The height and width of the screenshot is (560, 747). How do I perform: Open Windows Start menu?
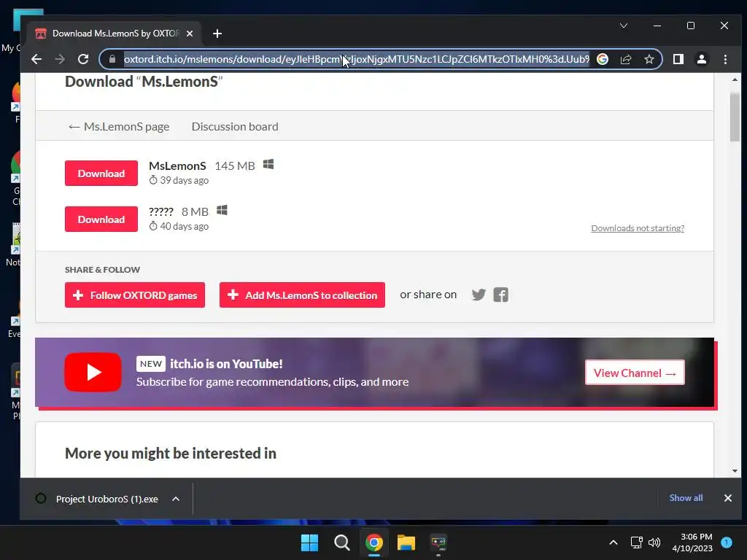309,542
